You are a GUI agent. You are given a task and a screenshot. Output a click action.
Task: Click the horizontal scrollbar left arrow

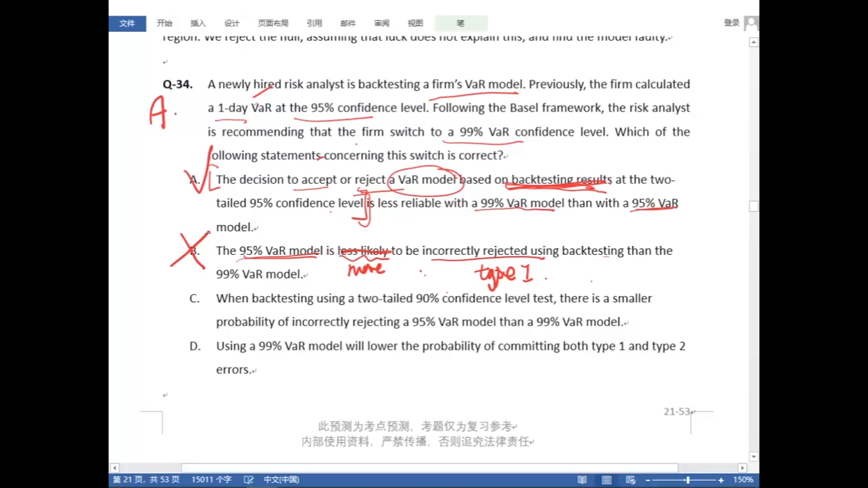114,468
